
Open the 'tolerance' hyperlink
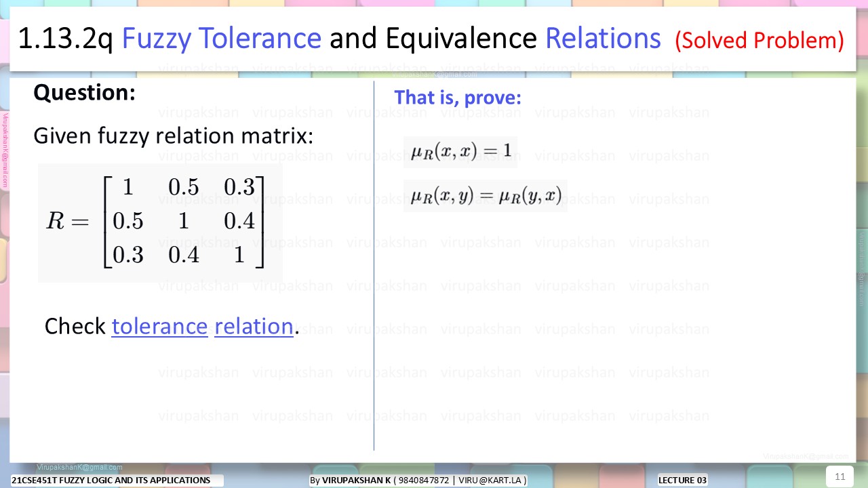click(x=159, y=327)
